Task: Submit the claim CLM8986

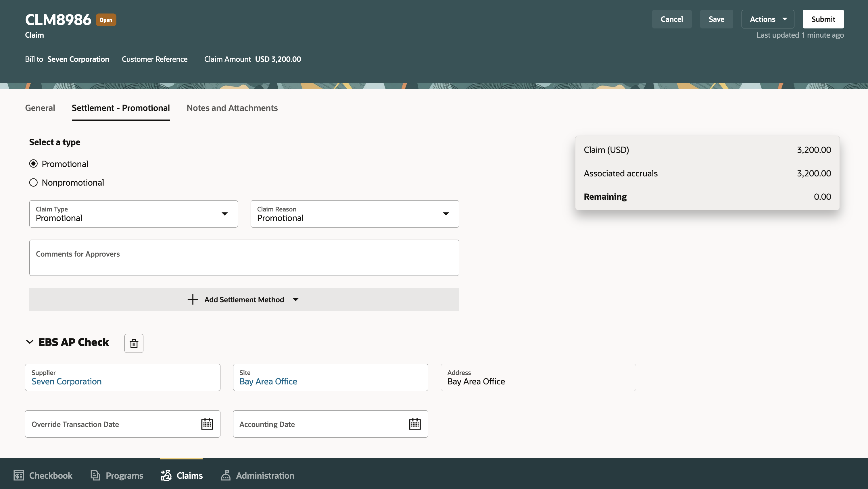Action: 823,19
